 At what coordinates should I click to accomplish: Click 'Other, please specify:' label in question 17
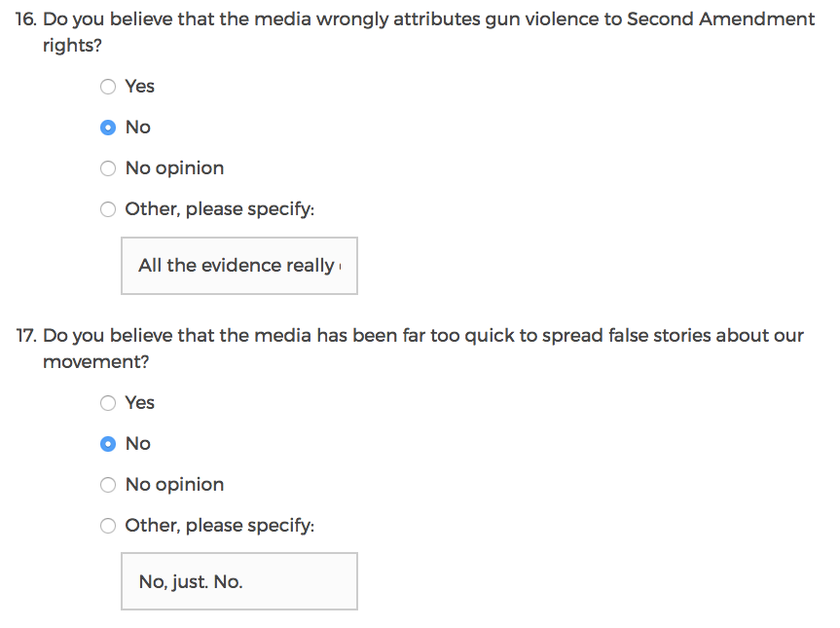pyautogui.click(x=220, y=526)
